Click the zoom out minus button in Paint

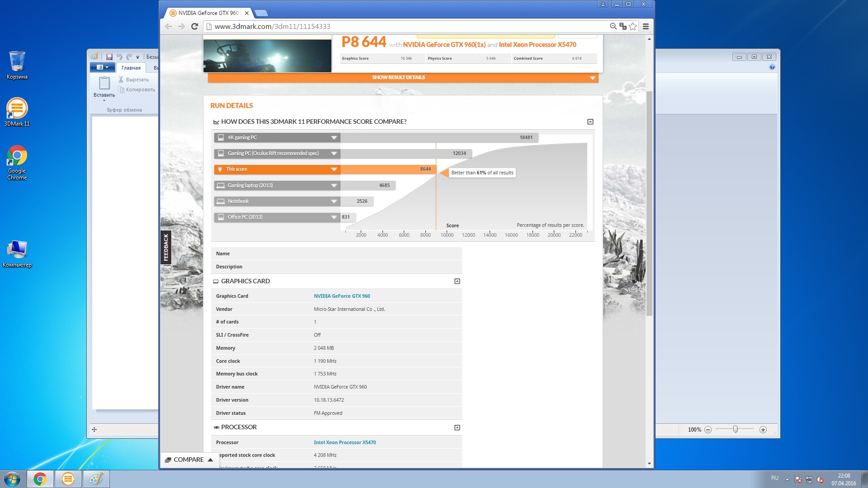pyautogui.click(x=708, y=430)
